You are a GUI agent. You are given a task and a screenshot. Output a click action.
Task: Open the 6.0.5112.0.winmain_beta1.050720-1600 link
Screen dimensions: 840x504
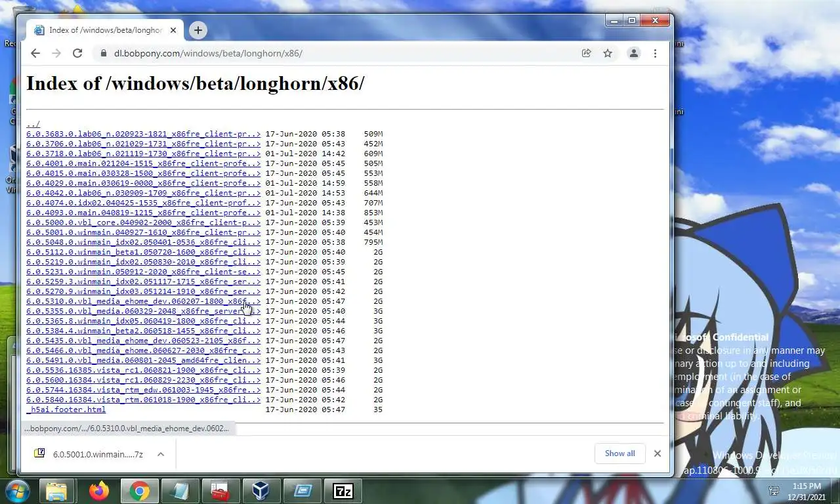[x=143, y=252]
